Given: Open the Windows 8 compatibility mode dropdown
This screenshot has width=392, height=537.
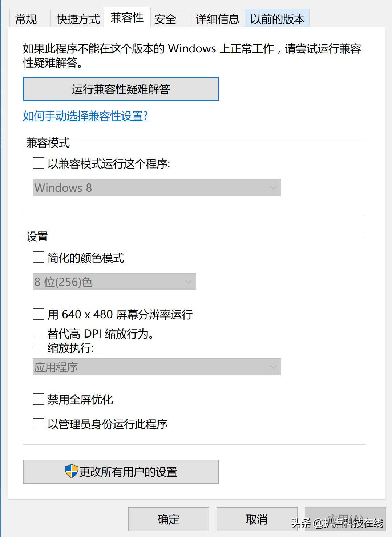Looking at the screenshot, I should (156, 188).
